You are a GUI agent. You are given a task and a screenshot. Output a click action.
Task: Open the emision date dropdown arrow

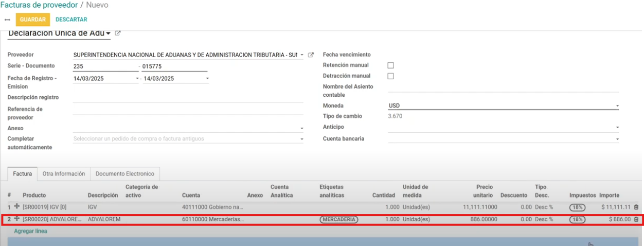207,79
